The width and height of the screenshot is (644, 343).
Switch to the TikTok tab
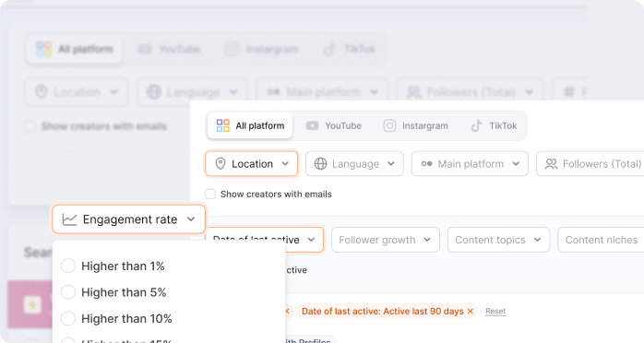494,125
